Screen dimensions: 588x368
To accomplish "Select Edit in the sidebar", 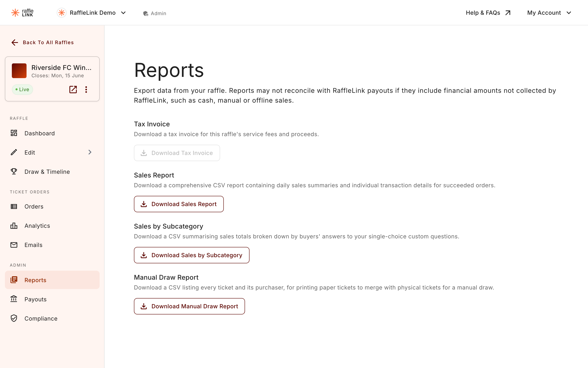I will click(x=52, y=152).
